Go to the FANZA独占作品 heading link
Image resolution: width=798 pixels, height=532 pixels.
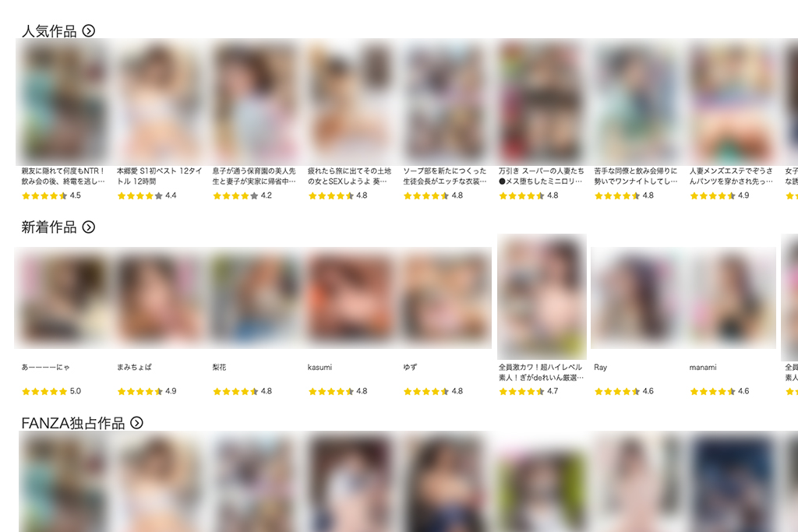point(72,423)
